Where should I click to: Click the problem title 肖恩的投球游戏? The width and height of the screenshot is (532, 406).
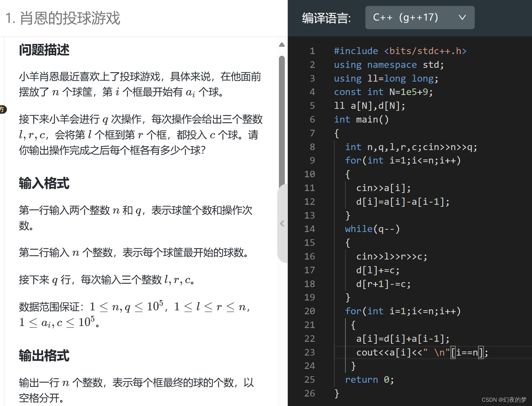[70, 18]
